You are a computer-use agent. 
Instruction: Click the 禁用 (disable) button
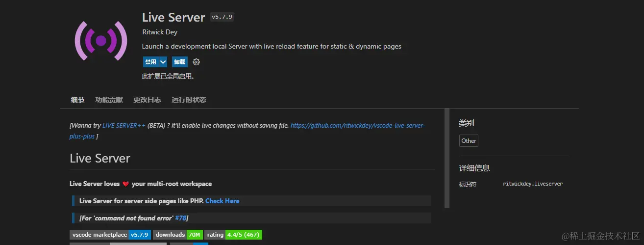click(150, 62)
